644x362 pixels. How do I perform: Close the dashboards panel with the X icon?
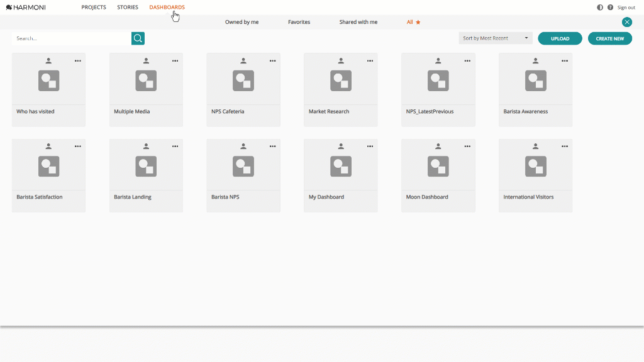click(627, 22)
